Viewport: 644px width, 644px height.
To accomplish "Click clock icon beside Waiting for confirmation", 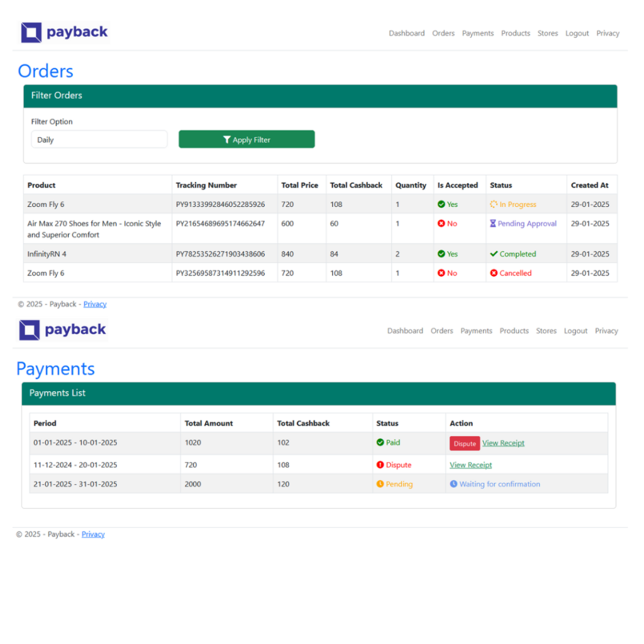I will click(x=453, y=484).
